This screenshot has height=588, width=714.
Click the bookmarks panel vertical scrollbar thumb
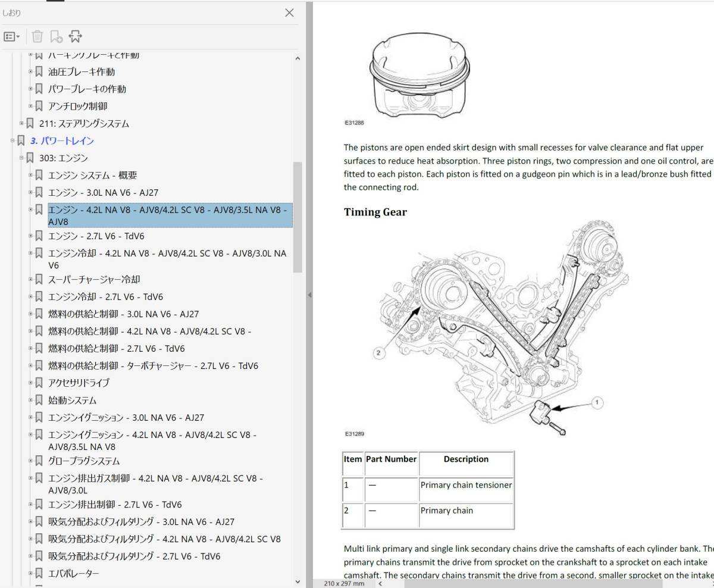297,217
